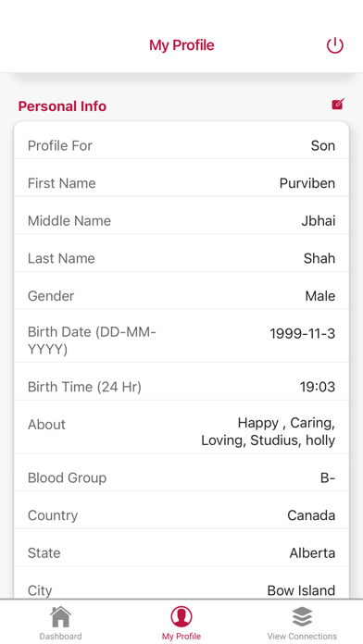Open Dashboard via the house icon
Screen dimensions: 363x644
tap(60, 616)
